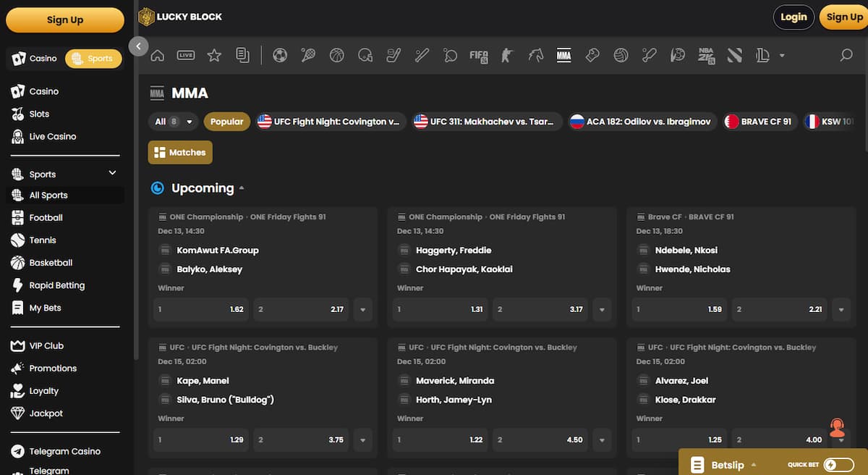Click the Lucky Block logo

coord(180,17)
